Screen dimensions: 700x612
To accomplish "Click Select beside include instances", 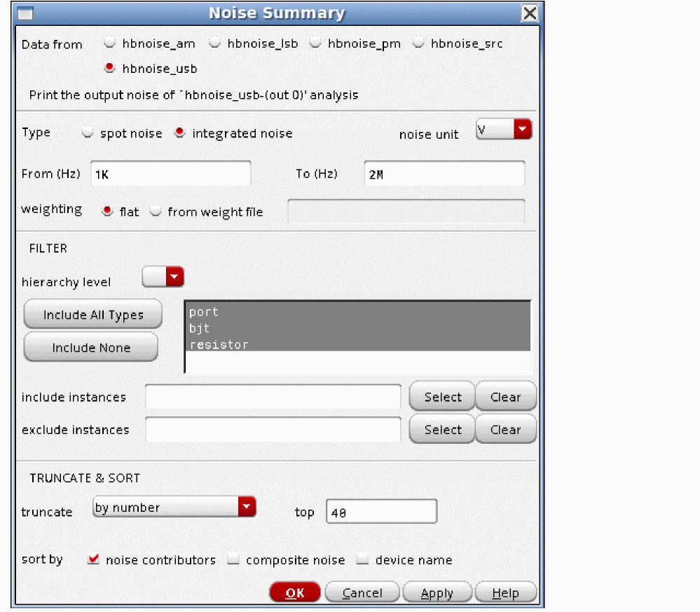I will pos(442,397).
